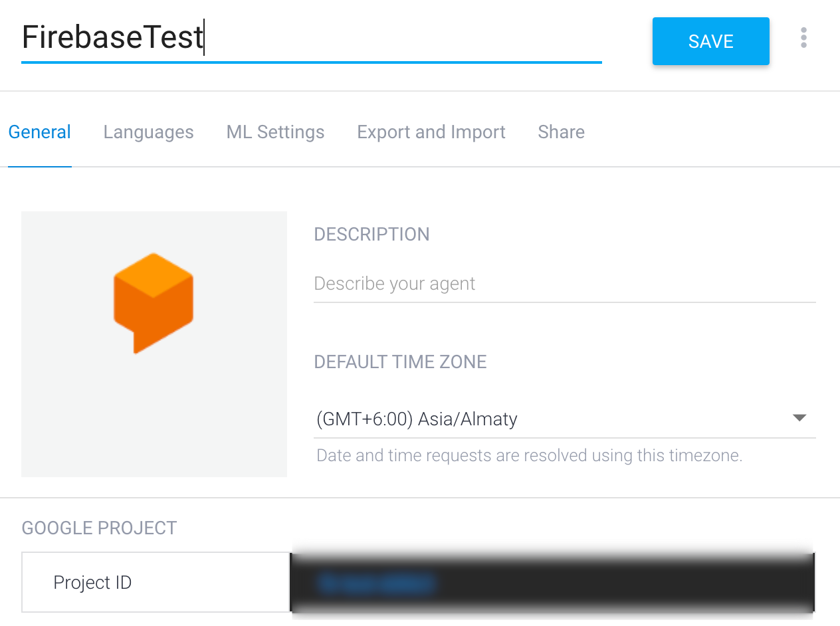Open the Asia/Almaty time zone dropdown

point(564,419)
